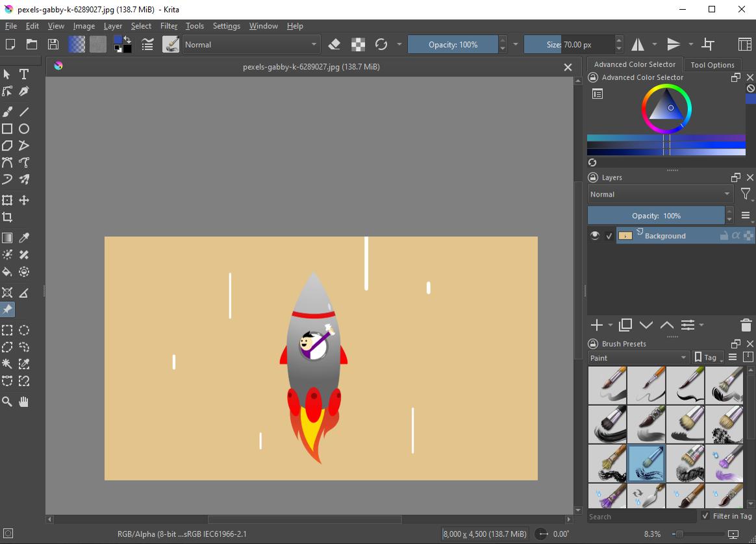Screen dimensions: 756x544
Task: Pick a color with the Color Sampler tool
Action: (23, 238)
